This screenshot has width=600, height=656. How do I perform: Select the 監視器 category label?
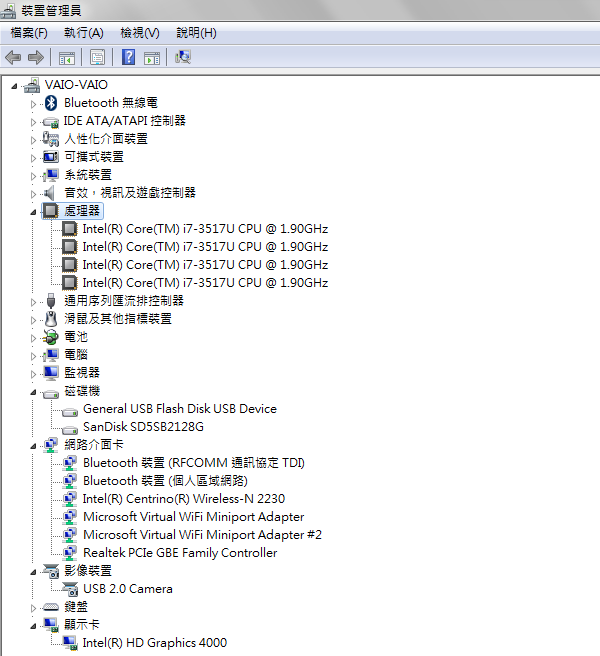click(82, 373)
